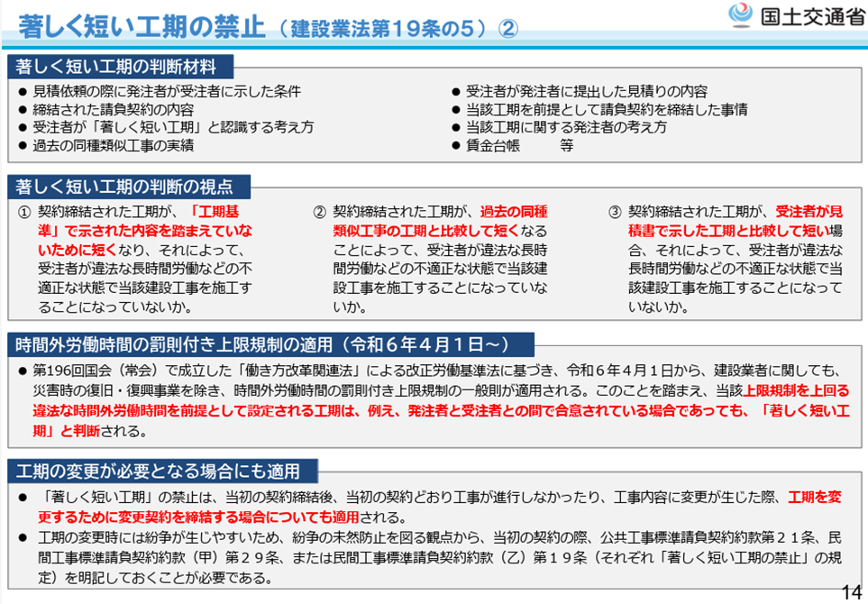Click bullet 受注者が発注者に提出した見積りの内容
Viewport: 868px width, 604px height.
pyautogui.click(x=587, y=91)
